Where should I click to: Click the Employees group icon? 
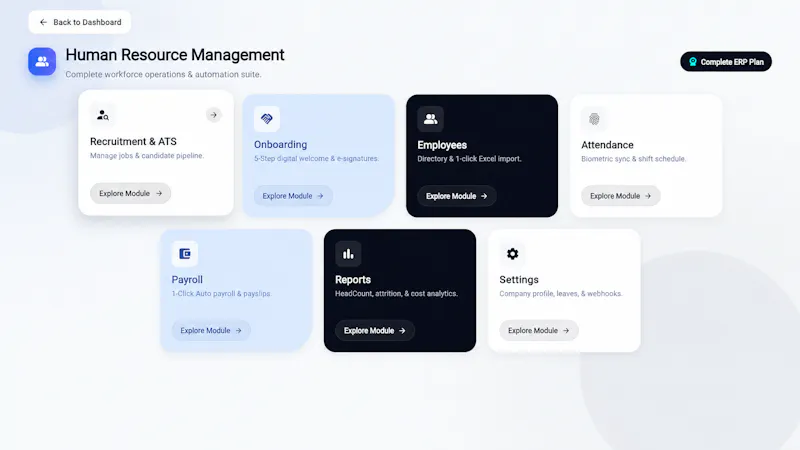(x=431, y=119)
